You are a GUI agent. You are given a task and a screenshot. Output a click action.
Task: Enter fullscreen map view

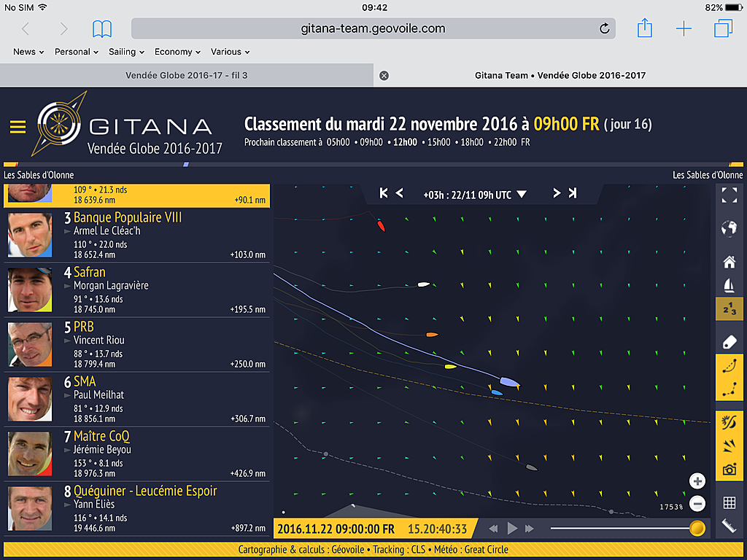click(x=729, y=195)
